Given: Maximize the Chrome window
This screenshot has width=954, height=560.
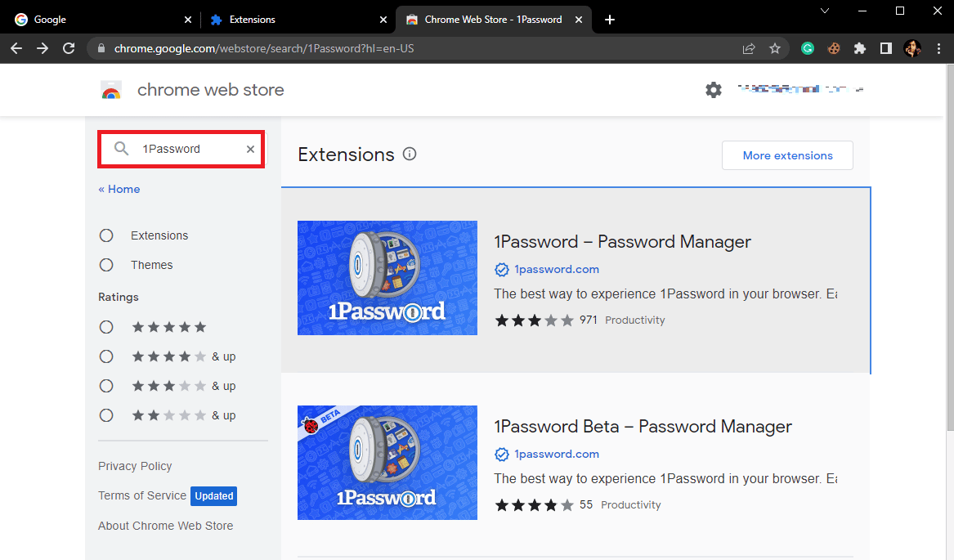Looking at the screenshot, I should (x=900, y=11).
